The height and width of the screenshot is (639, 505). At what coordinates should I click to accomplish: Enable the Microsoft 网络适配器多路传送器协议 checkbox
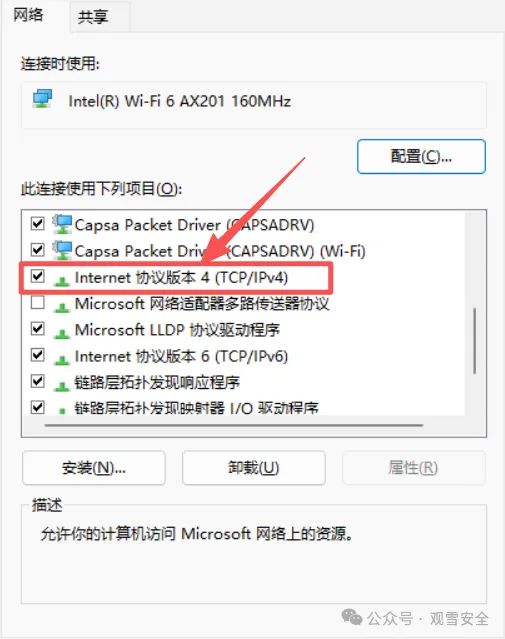pyautogui.click(x=37, y=302)
